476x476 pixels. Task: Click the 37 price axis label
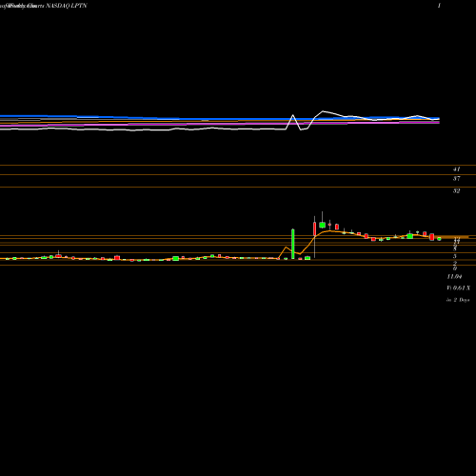tap(456, 179)
